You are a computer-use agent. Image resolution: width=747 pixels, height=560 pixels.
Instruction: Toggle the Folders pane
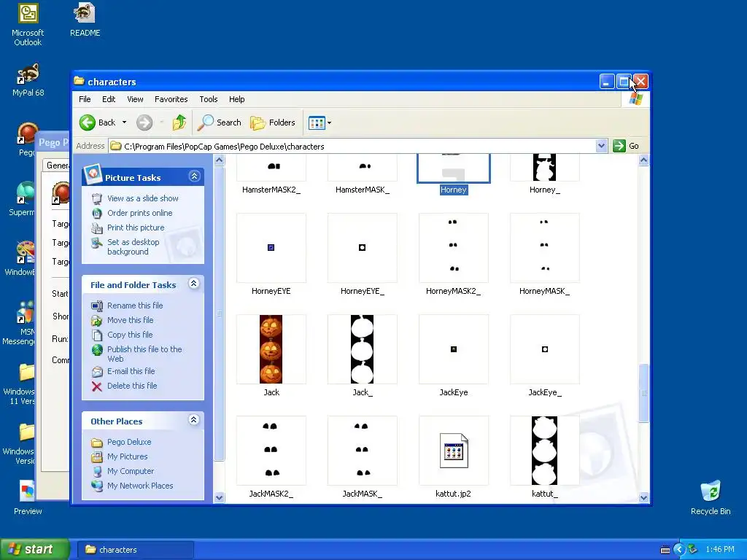point(273,122)
